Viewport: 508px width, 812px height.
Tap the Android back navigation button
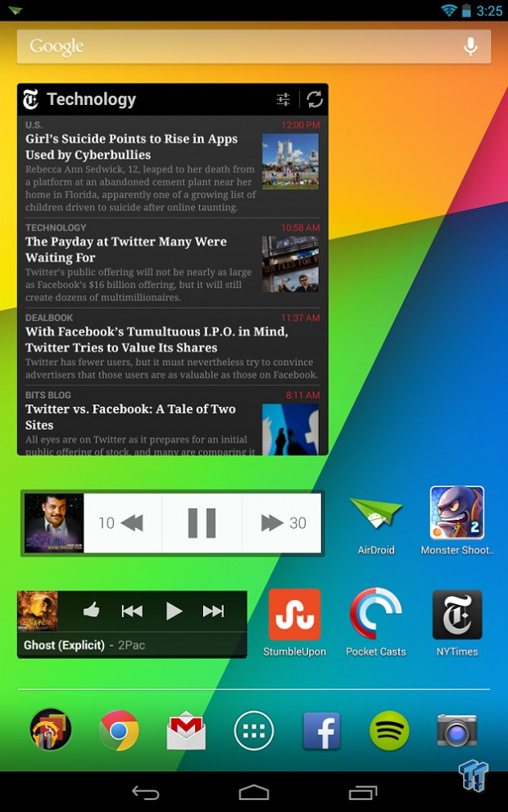tap(145, 792)
